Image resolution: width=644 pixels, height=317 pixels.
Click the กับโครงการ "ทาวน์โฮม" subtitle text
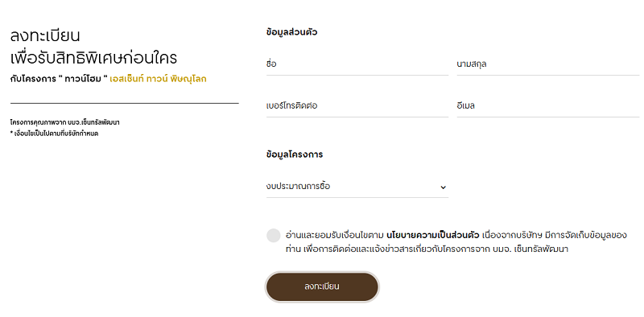59,79
